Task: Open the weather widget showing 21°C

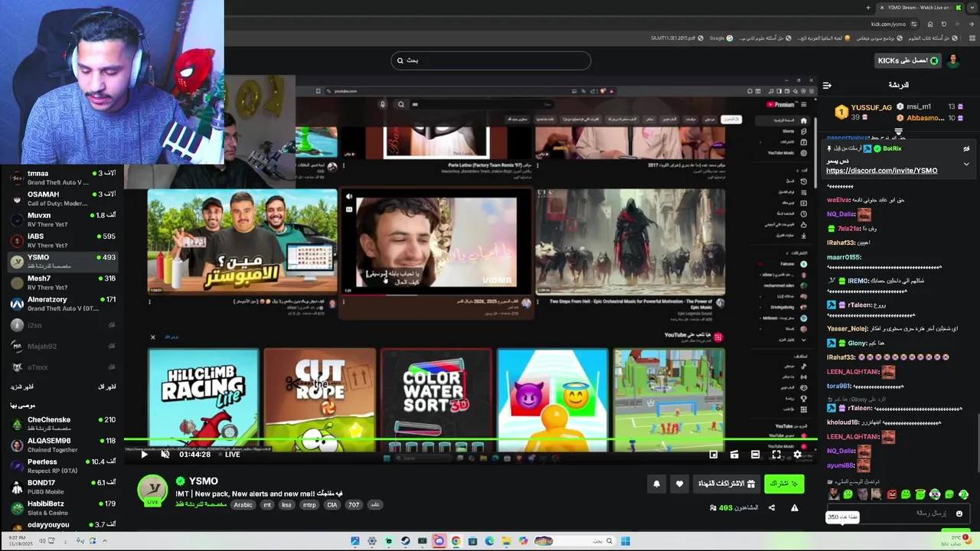Action: (x=957, y=541)
